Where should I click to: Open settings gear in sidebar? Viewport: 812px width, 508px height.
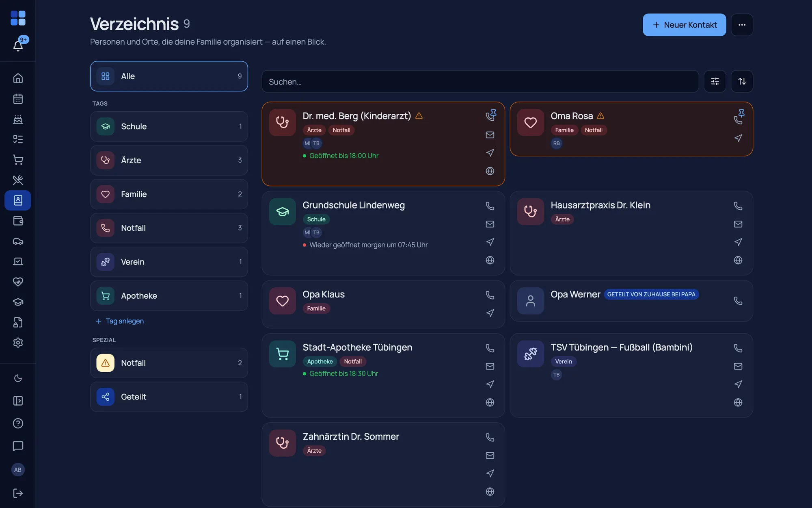[x=18, y=343]
